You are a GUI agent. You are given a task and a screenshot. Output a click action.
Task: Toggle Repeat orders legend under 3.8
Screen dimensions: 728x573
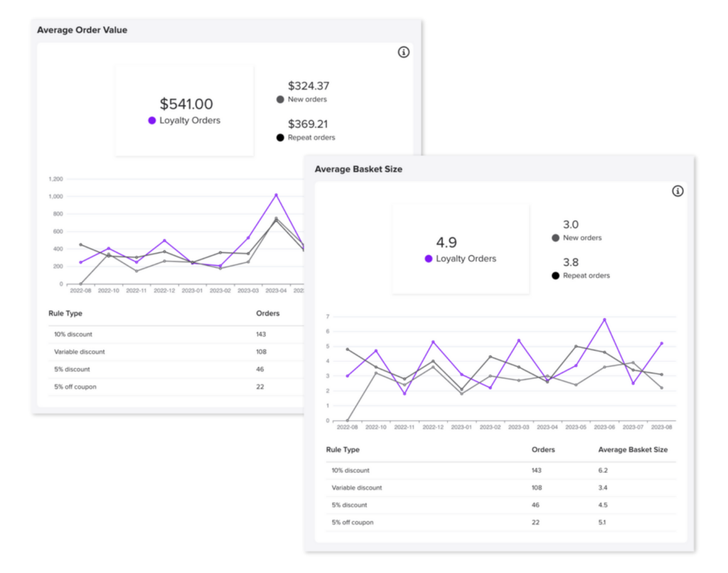[x=556, y=276]
